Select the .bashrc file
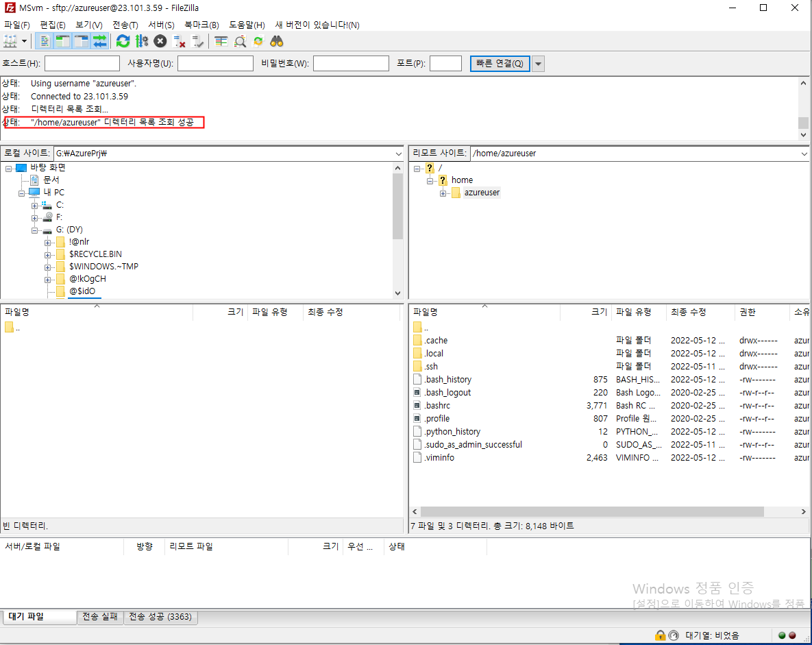812x645 pixels. coord(437,405)
